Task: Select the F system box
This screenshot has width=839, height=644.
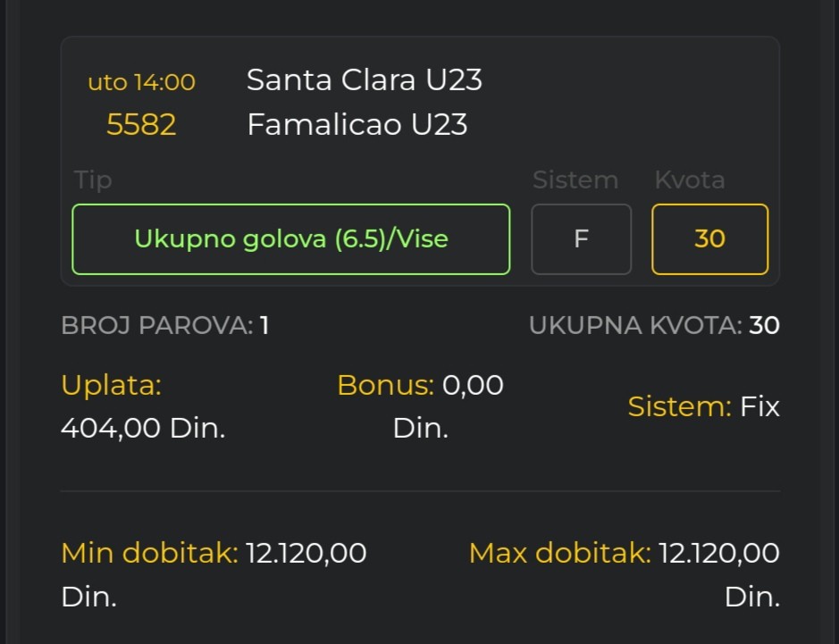Action: (581, 239)
